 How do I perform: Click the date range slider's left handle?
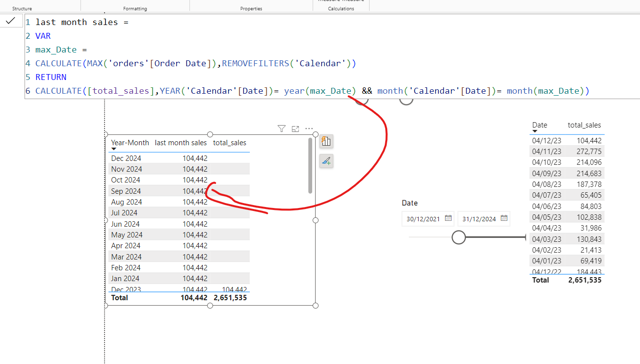tap(458, 237)
